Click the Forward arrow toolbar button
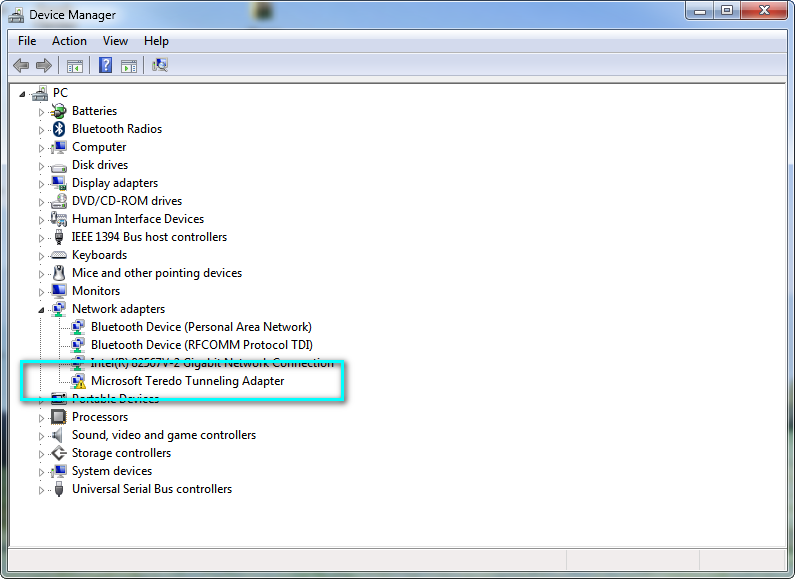 [44, 65]
